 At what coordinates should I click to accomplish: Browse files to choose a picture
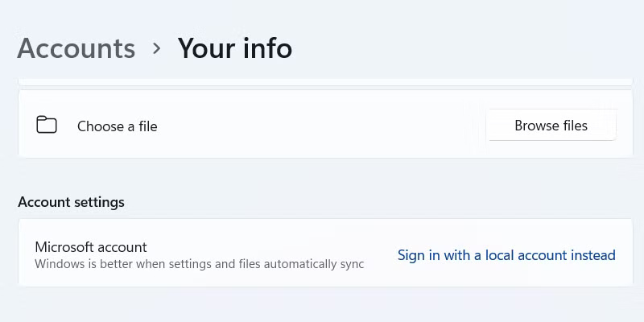point(551,126)
